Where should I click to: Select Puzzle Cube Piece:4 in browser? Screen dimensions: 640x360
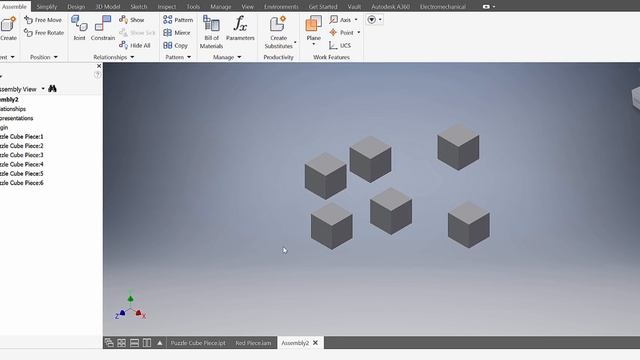pyautogui.click(x=22, y=164)
